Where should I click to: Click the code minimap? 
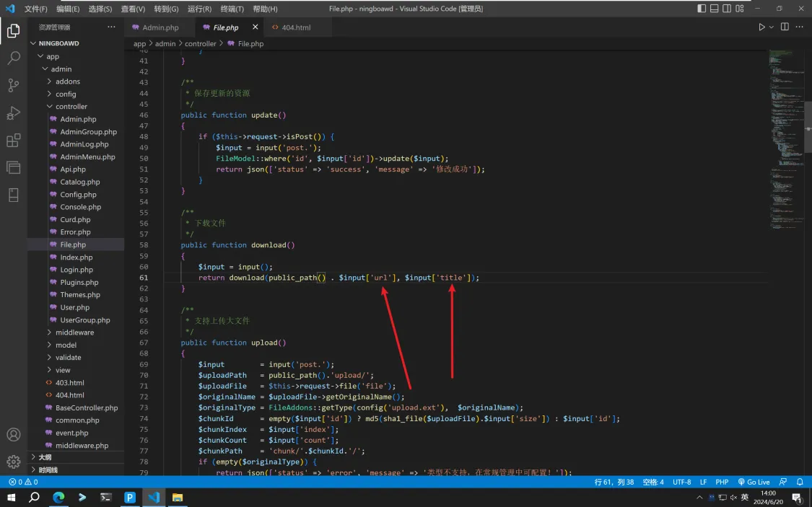point(787,140)
